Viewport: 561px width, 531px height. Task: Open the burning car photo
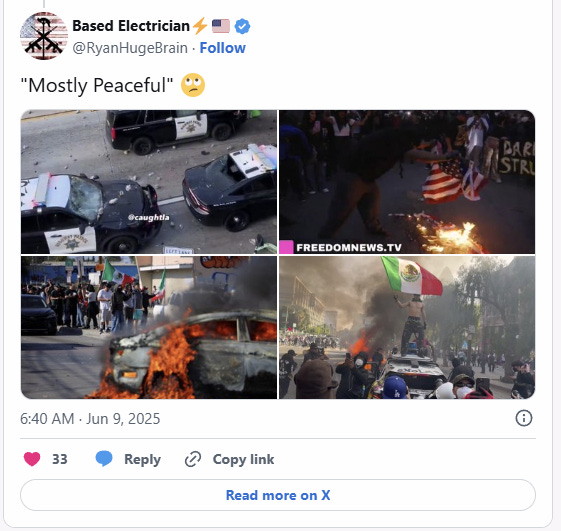coord(149,327)
